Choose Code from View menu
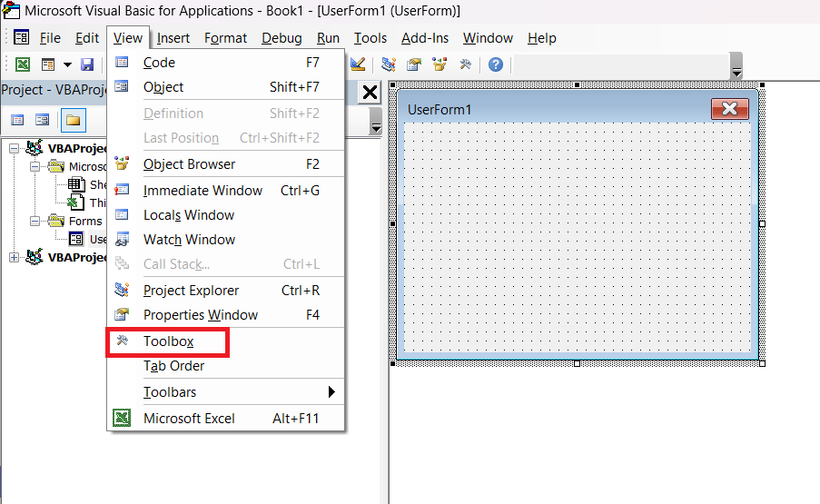The image size is (820, 504). [225, 63]
